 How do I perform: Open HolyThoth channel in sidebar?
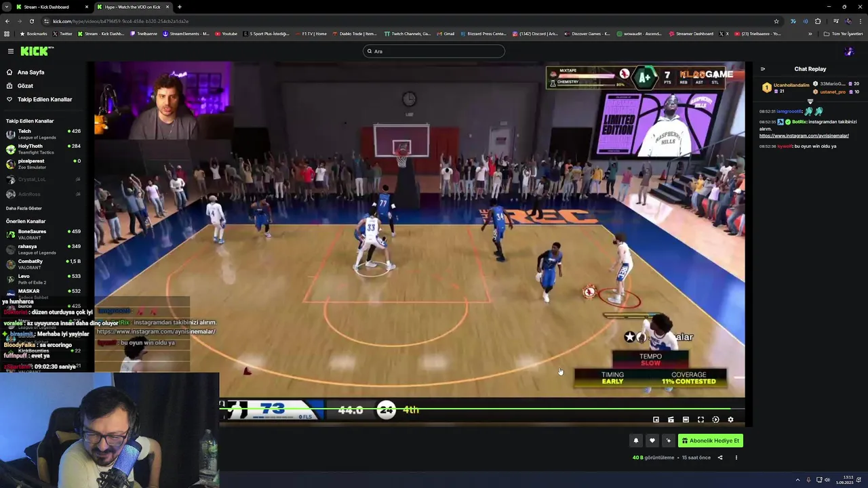43,149
